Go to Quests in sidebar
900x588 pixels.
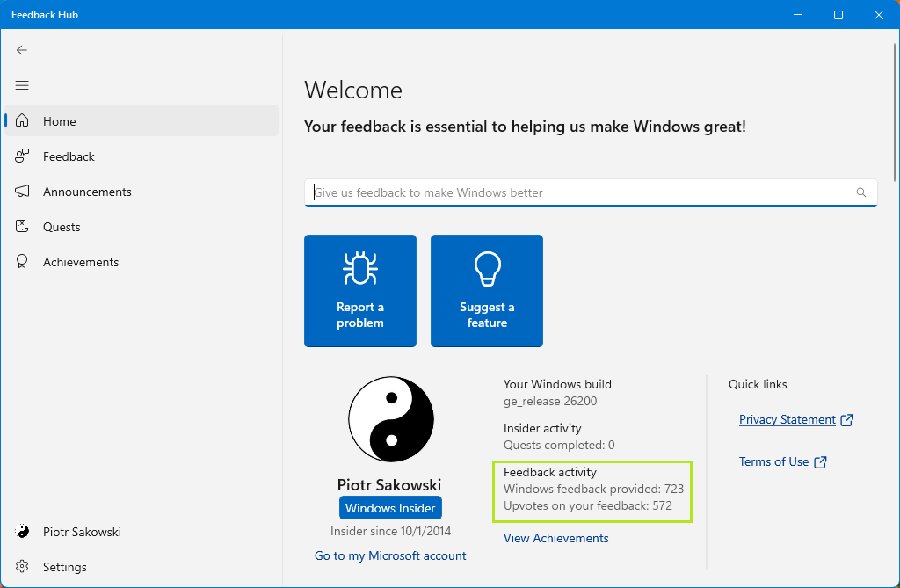[62, 227]
